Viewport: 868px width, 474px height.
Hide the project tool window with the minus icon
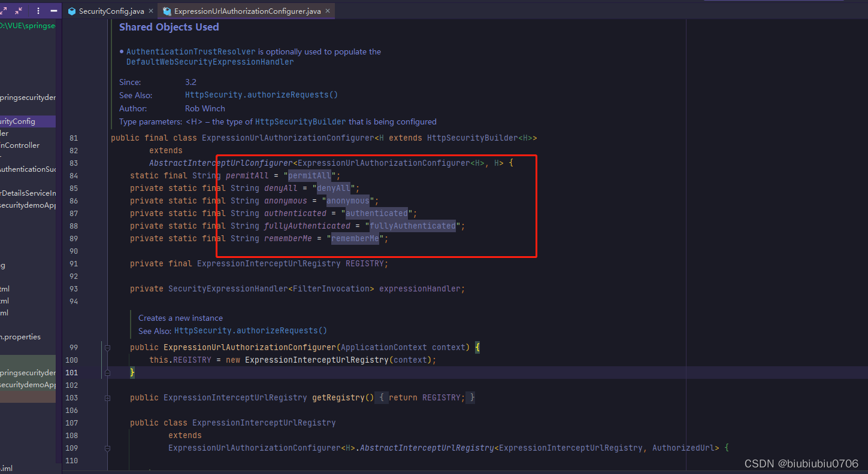click(55, 11)
